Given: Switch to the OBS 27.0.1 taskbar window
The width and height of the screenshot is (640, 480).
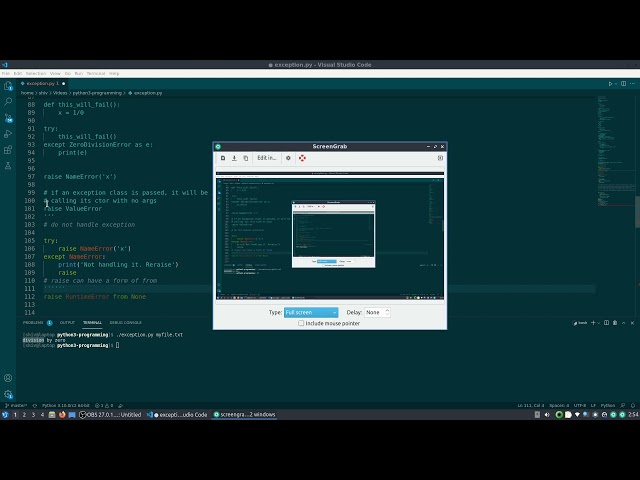Looking at the screenshot, I should click(x=110, y=415).
